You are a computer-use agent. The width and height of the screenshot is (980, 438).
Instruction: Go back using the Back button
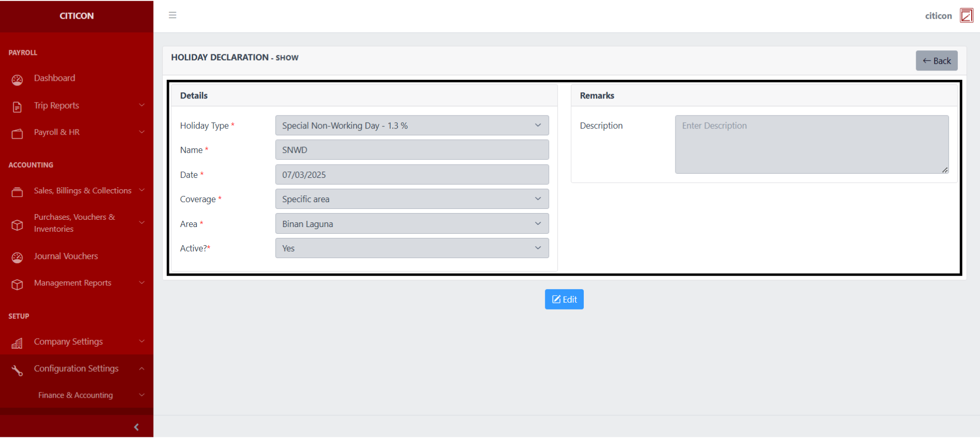(x=936, y=61)
